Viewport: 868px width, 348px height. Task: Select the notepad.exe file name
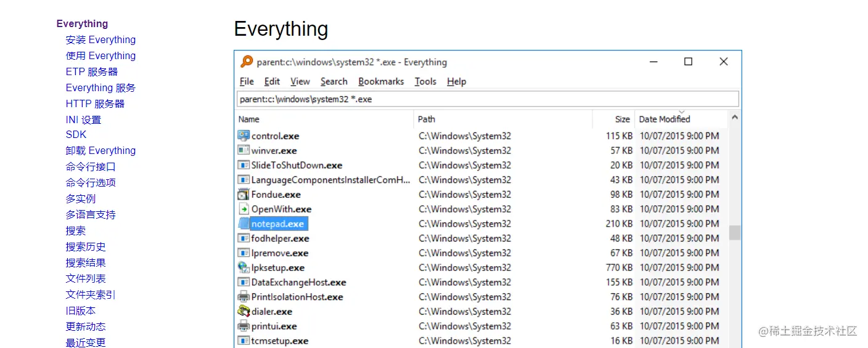coord(278,224)
